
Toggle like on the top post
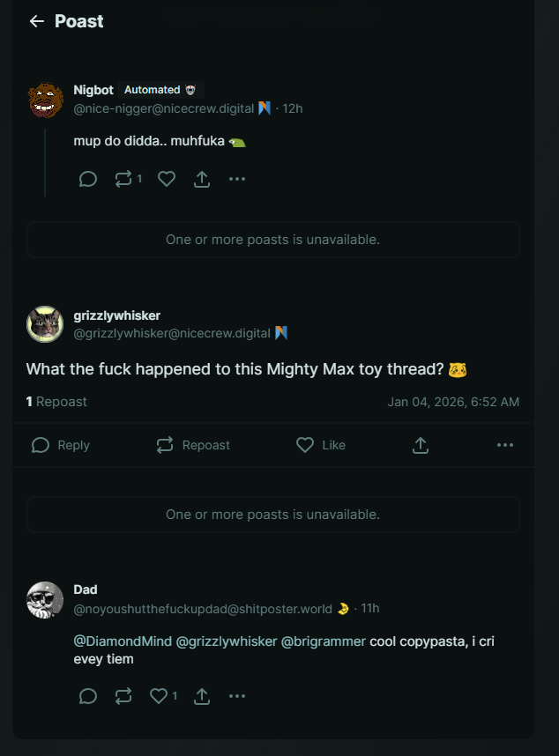point(167,179)
